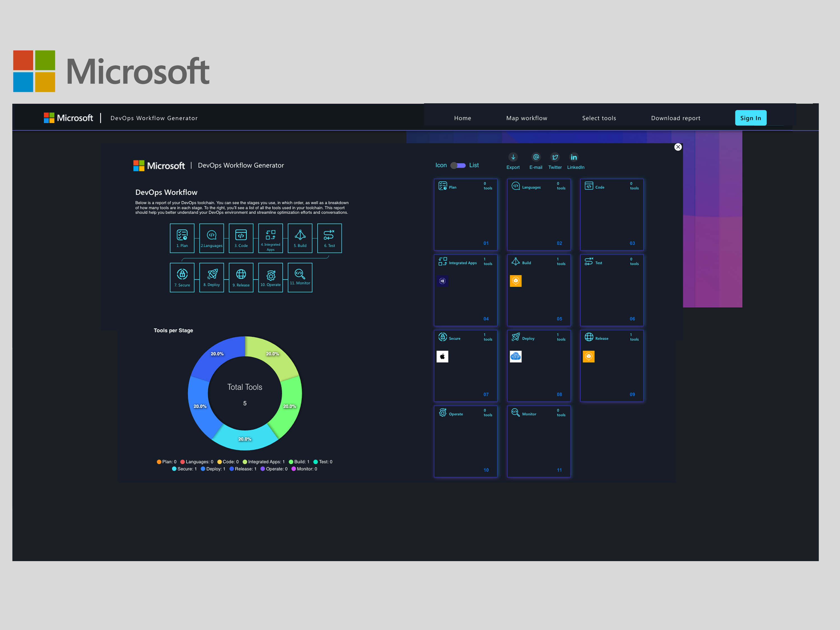Screen dimensions: 840x630
Task: Click the Export download icon
Action: [513, 157]
